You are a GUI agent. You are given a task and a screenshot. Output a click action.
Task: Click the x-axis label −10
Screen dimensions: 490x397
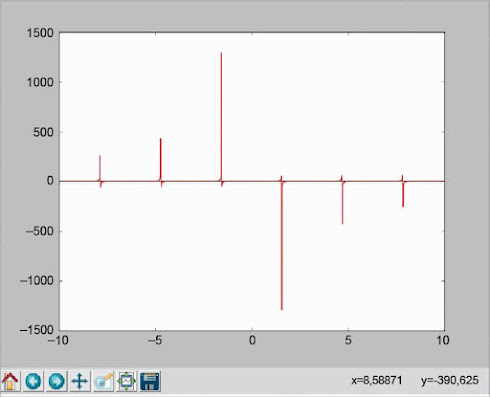click(x=58, y=340)
